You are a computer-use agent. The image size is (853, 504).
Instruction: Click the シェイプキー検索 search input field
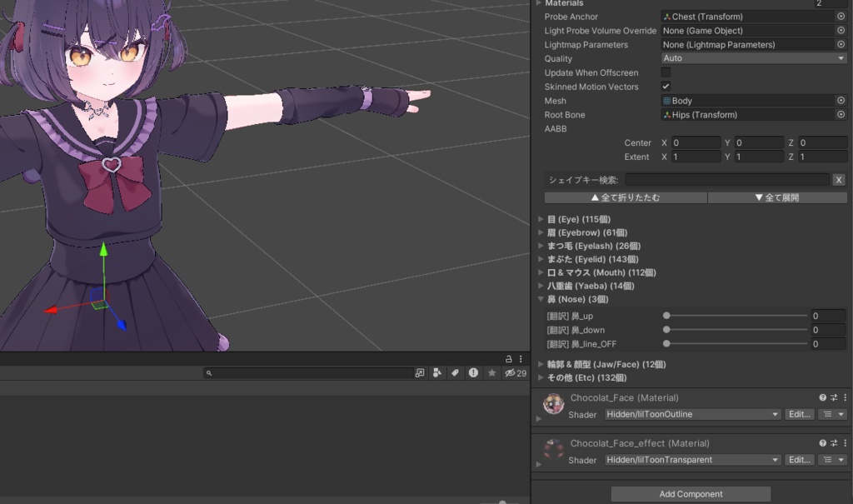[x=727, y=180]
